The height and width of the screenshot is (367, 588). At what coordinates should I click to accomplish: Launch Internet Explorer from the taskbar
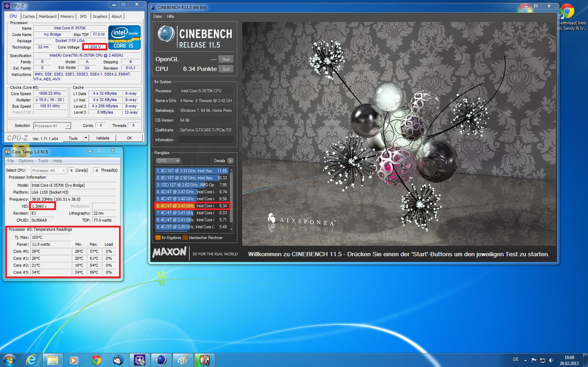click(31, 360)
